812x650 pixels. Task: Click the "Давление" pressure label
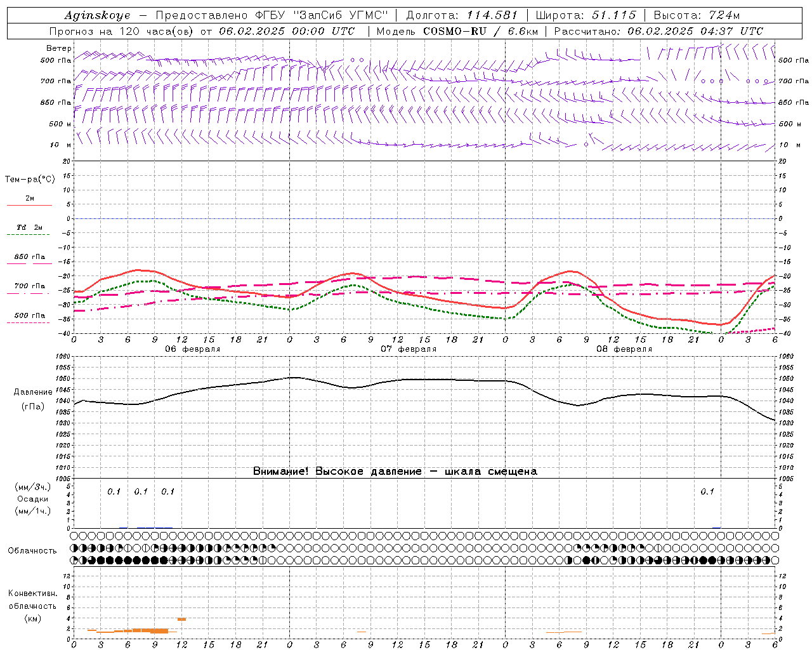click(33, 392)
